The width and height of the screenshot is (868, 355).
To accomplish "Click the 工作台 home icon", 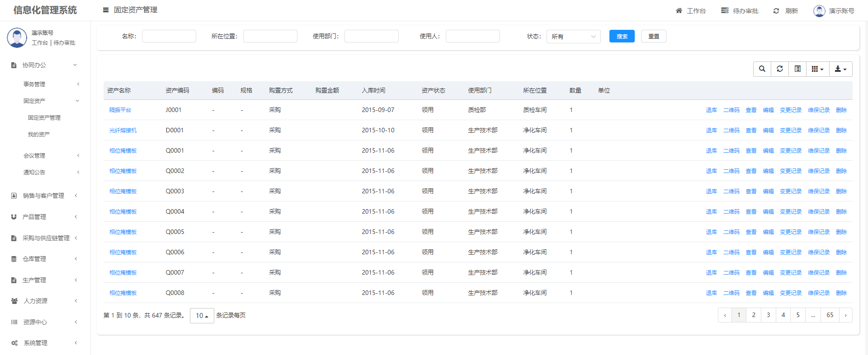I will point(679,11).
